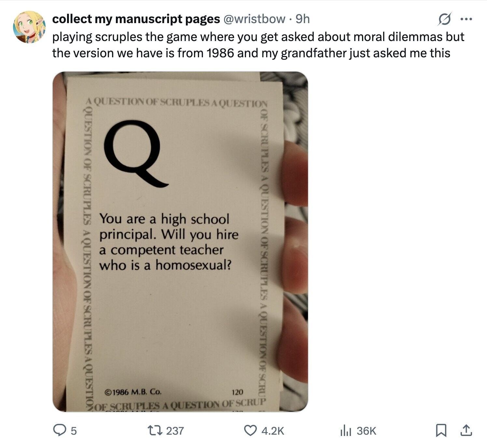Open wristbow's profile avatar
Image resolution: width=487 pixels, height=448 pixels.
point(29,27)
